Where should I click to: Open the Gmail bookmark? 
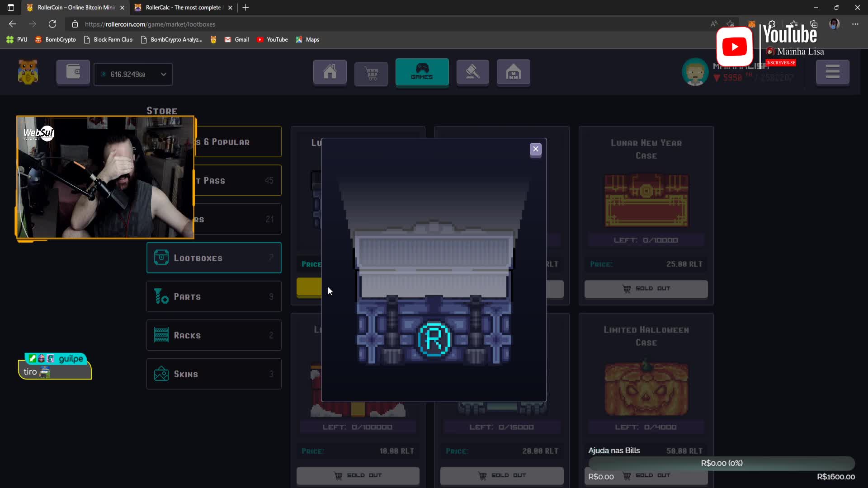point(237,40)
